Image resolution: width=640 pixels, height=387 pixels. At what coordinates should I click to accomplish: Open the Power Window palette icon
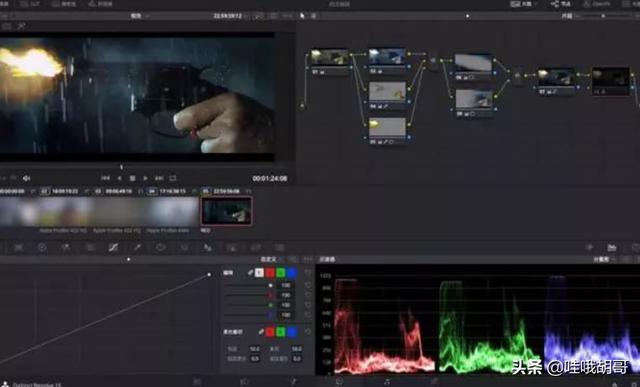pyautogui.click(x=160, y=247)
